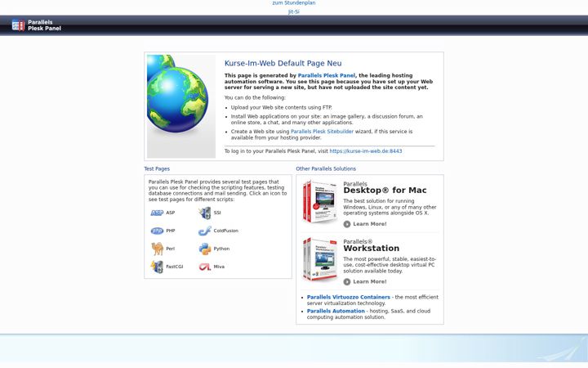This screenshot has width=588, height=368.
Task: Click the ASP label
Action: point(170,213)
